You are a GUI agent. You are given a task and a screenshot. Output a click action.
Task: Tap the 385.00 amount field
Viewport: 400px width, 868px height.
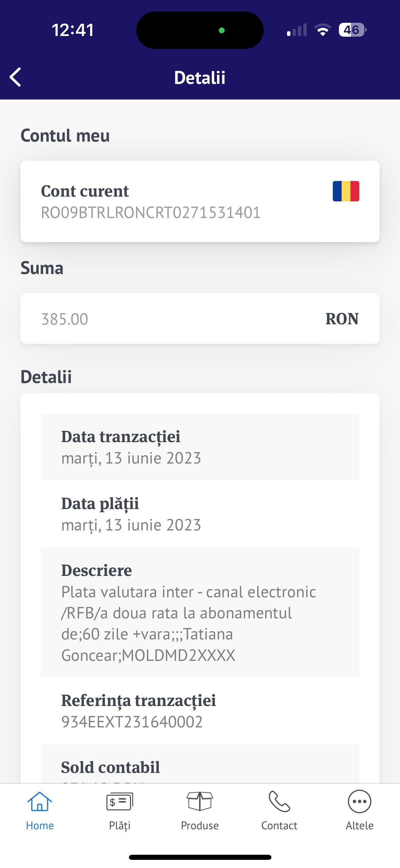point(200,319)
